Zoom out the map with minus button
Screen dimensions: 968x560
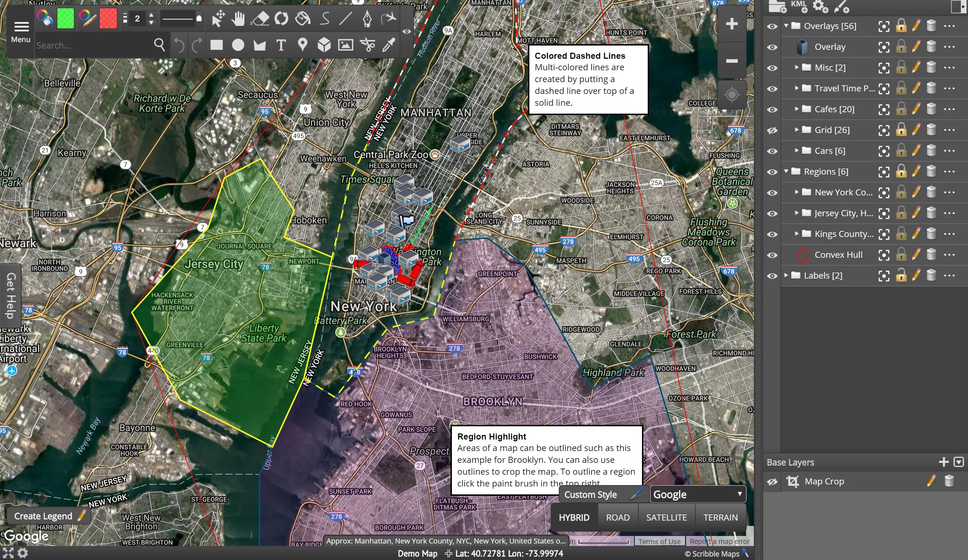[x=732, y=61]
